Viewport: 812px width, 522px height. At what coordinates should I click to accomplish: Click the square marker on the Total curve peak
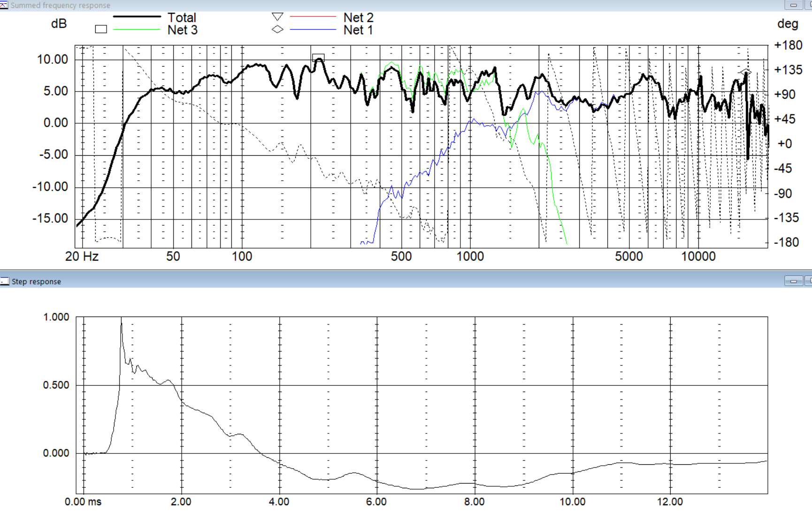click(318, 58)
